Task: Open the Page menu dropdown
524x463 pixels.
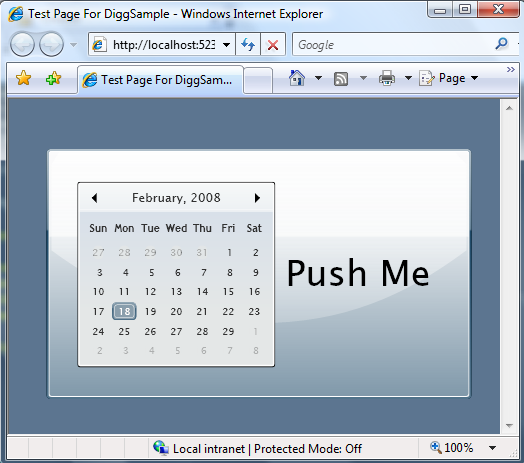Action: point(448,78)
